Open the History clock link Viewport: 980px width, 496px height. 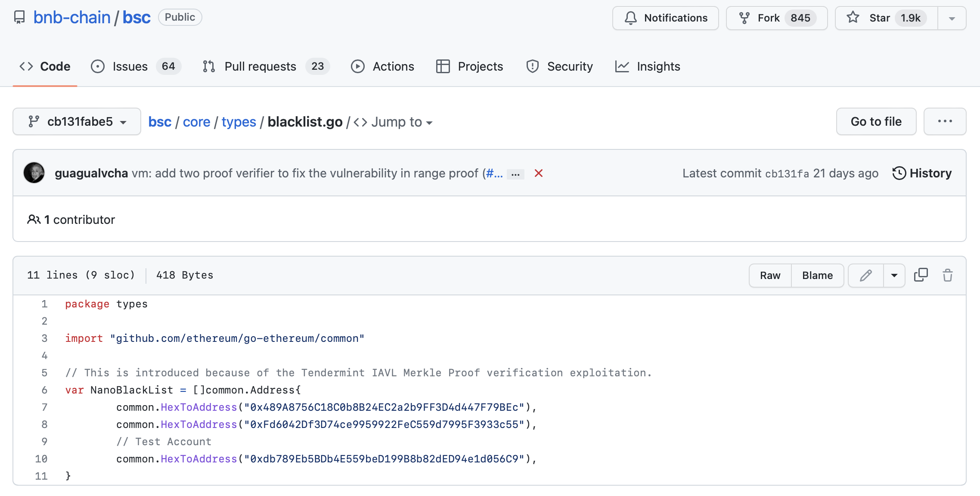(x=922, y=173)
